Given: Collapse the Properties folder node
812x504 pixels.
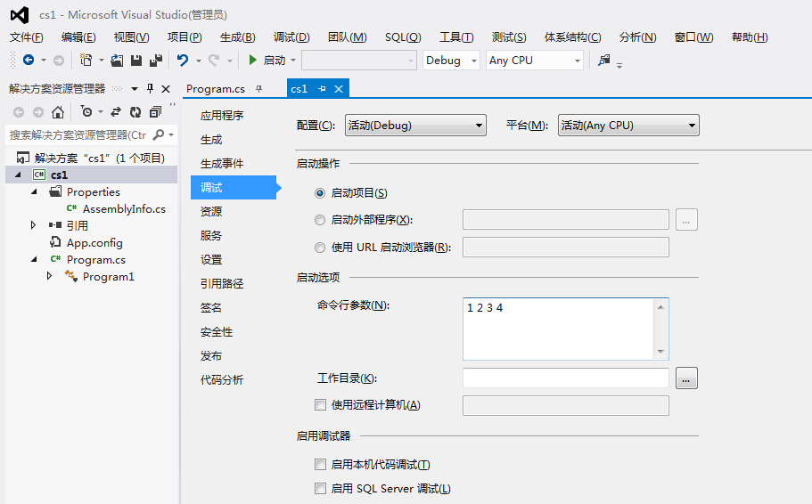Looking at the screenshot, I should click(34, 191).
